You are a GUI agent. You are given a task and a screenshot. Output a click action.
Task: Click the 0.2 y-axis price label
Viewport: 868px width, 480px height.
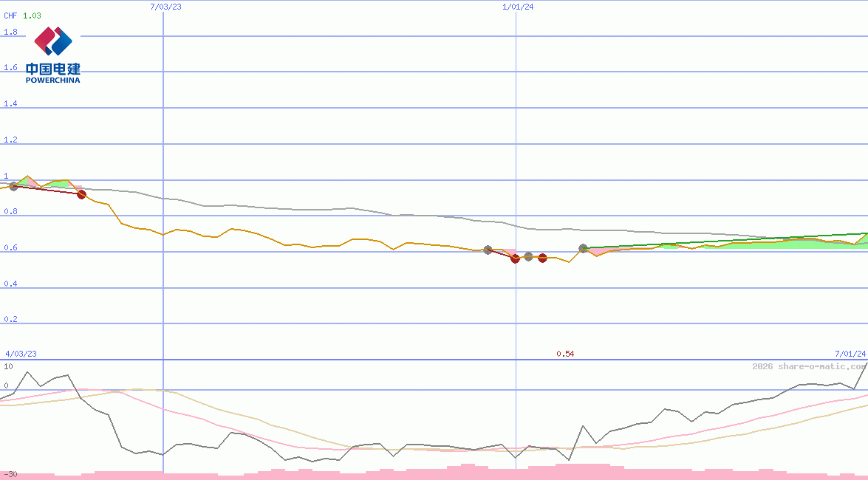pos(10,320)
